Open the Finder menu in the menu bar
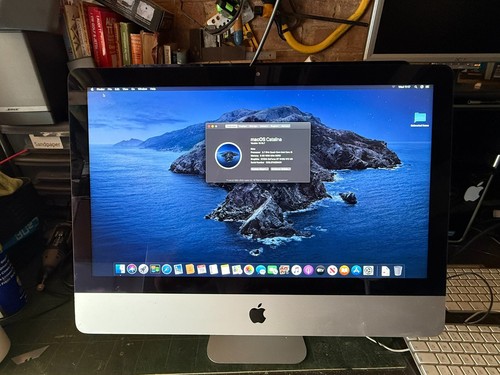500x375 pixels. pyautogui.click(x=101, y=89)
